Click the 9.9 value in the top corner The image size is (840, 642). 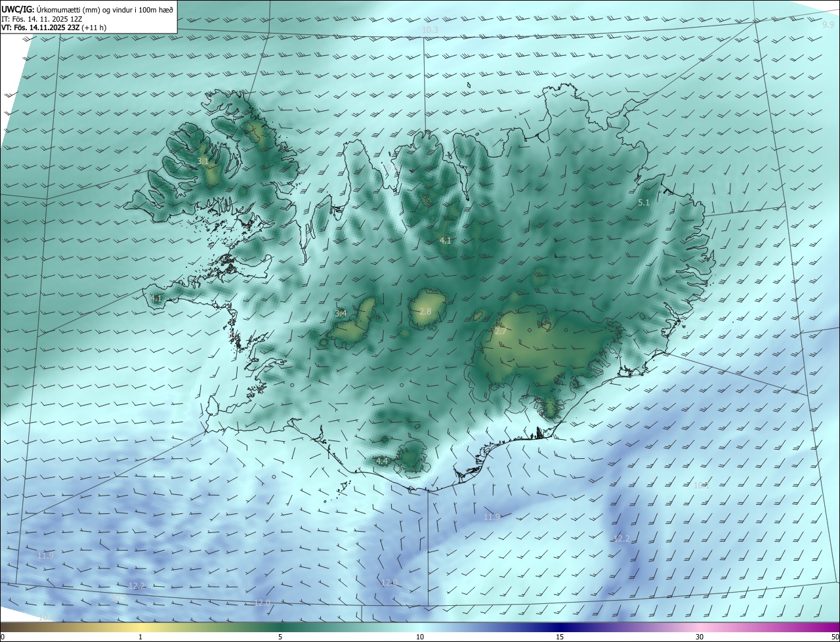pyautogui.click(x=828, y=24)
